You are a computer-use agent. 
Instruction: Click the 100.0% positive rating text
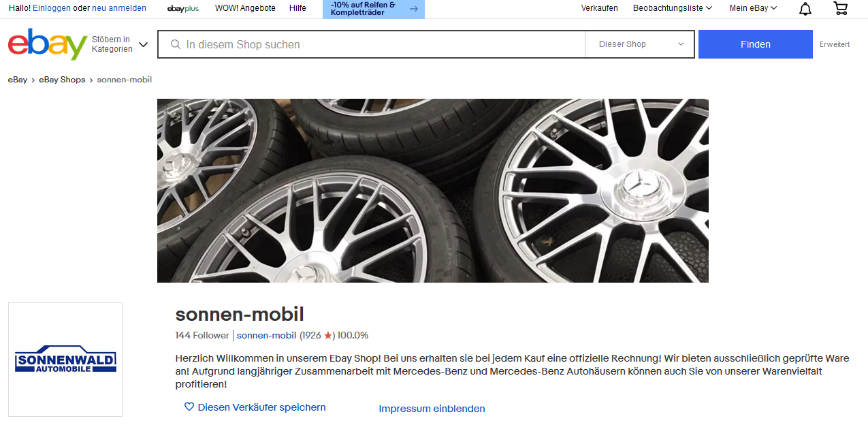point(353,335)
